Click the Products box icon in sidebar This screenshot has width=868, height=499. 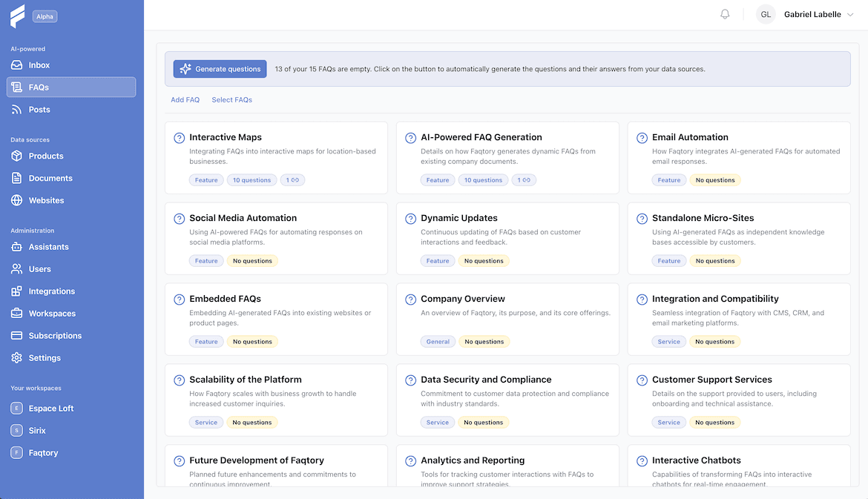pyautogui.click(x=16, y=156)
